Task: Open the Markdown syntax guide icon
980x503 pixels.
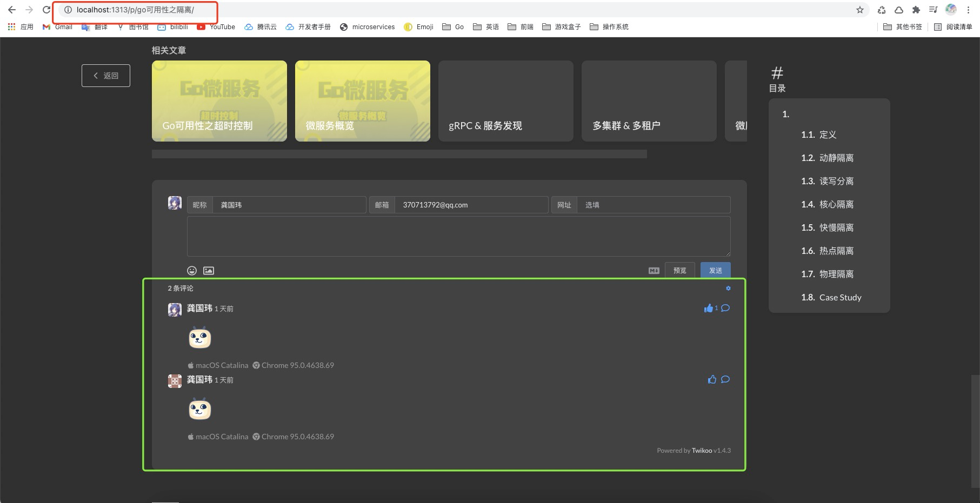Action: (x=654, y=270)
